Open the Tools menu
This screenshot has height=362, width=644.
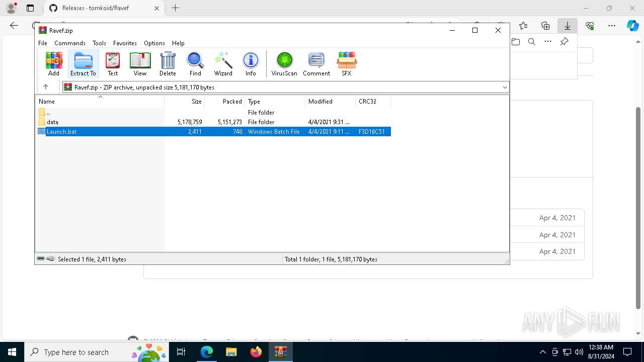[99, 43]
